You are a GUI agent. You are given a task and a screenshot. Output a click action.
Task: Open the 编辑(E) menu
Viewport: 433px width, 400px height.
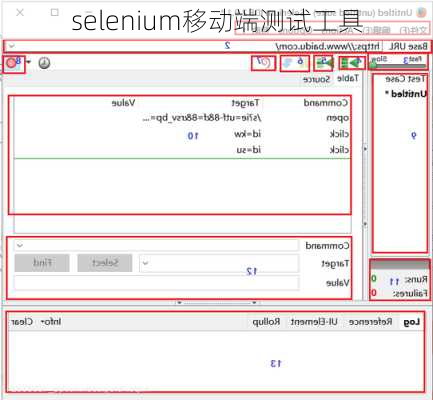[376, 30]
